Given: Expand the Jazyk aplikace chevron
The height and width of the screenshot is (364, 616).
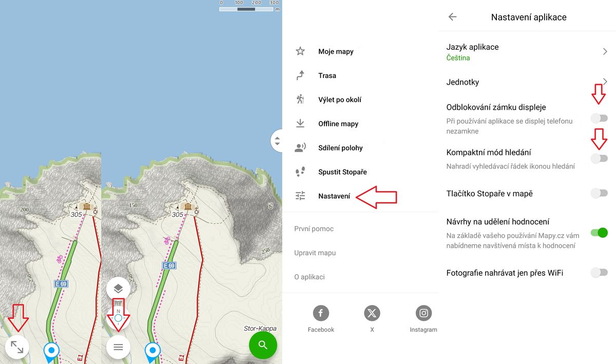Looking at the screenshot, I should click(605, 52).
